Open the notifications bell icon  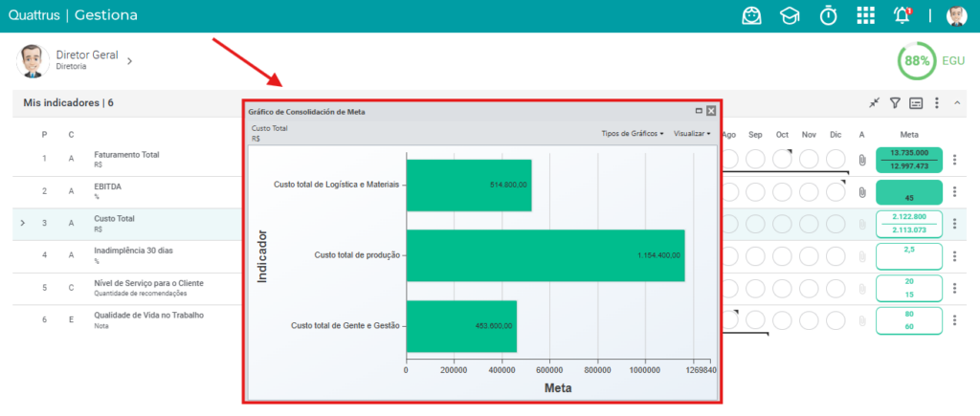coord(902,15)
